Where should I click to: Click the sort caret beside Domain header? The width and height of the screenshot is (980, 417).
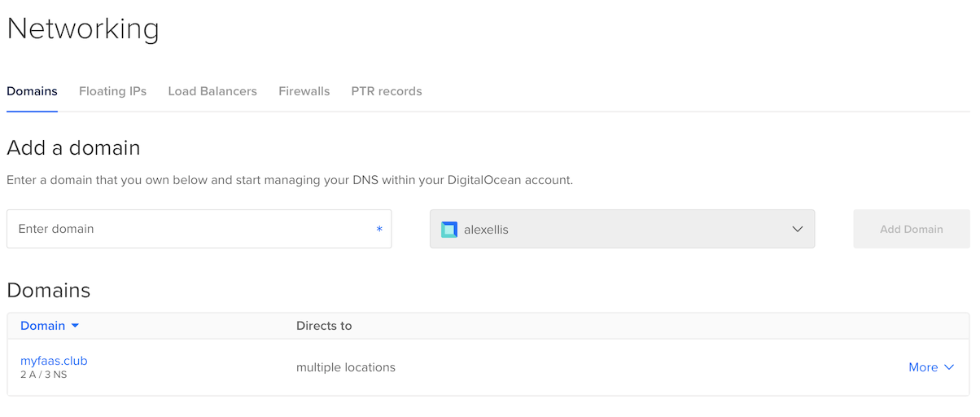click(76, 326)
